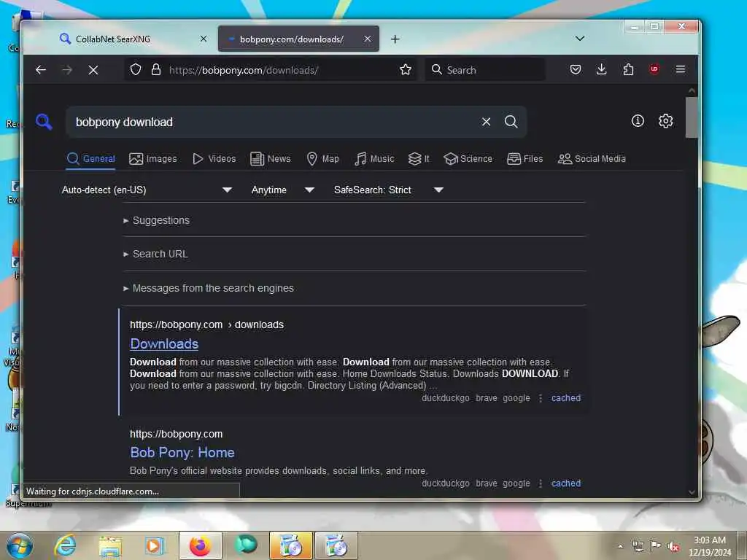
Task: Expand the Suggestions section
Action: tap(156, 220)
